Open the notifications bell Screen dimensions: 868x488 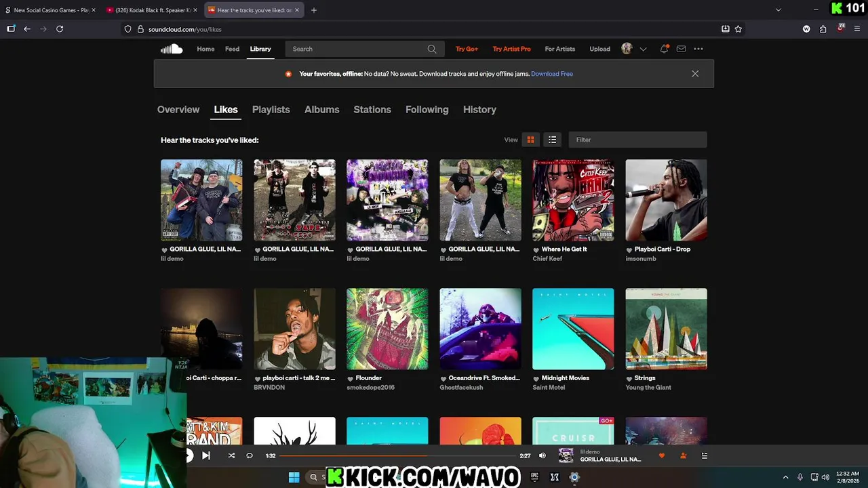pos(664,49)
